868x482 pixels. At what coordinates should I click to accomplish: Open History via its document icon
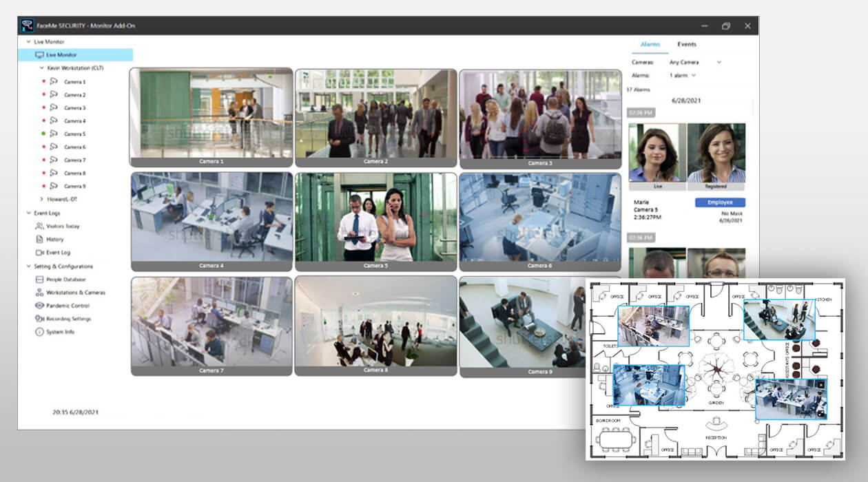click(x=39, y=239)
